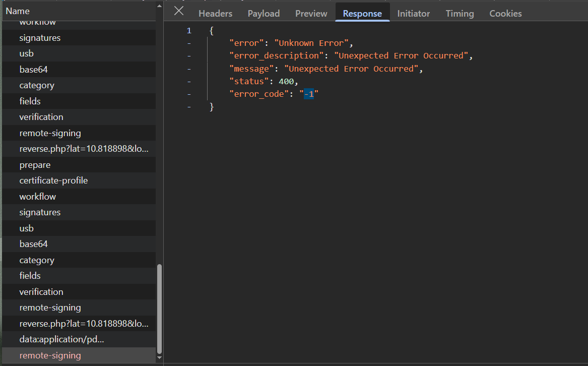This screenshot has height=366, width=588.
Task: Select the workflow request below certificate-profile
Action: click(79, 196)
